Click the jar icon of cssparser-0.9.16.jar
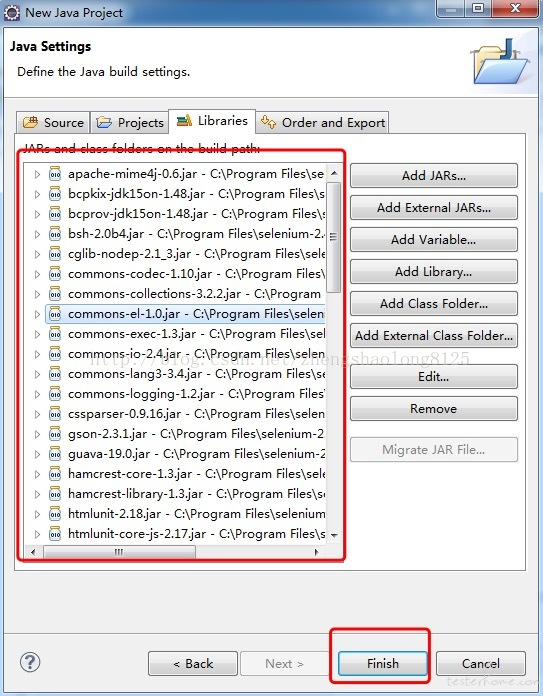The height and width of the screenshot is (696, 543). pyautogui.click(x=55, y=414)
